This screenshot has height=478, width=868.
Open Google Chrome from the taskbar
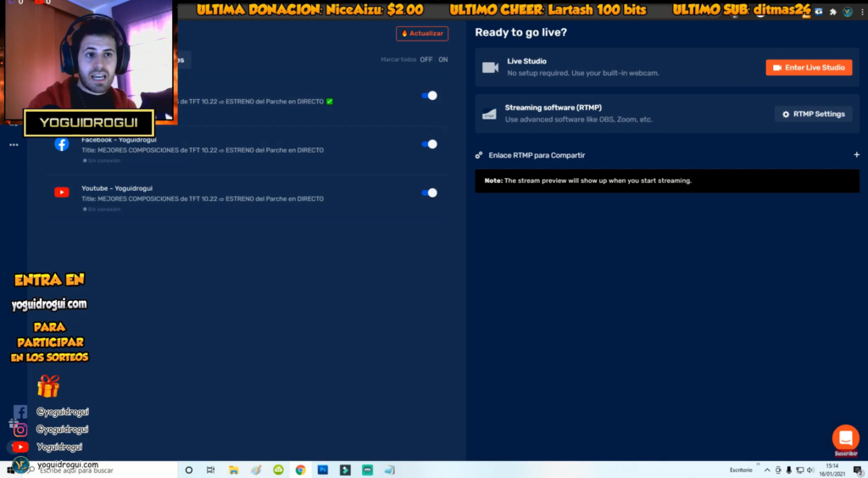tap(300, 470)
